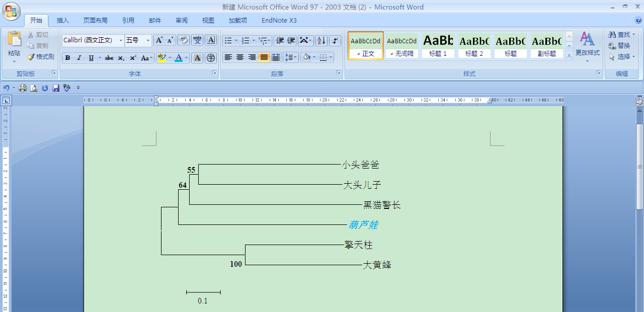The height and width of the screenshot is (312, 644).
Task: Toggle Italic formatting
Action: (79, 58)
